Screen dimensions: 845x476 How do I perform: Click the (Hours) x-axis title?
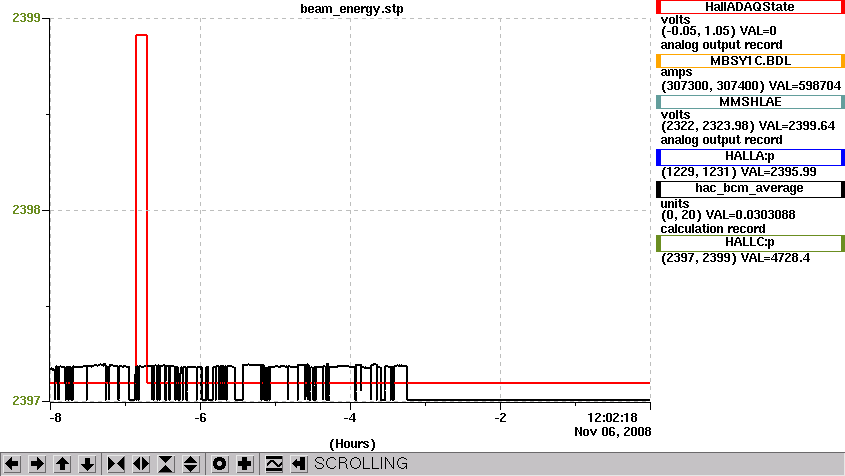[352, 444]
